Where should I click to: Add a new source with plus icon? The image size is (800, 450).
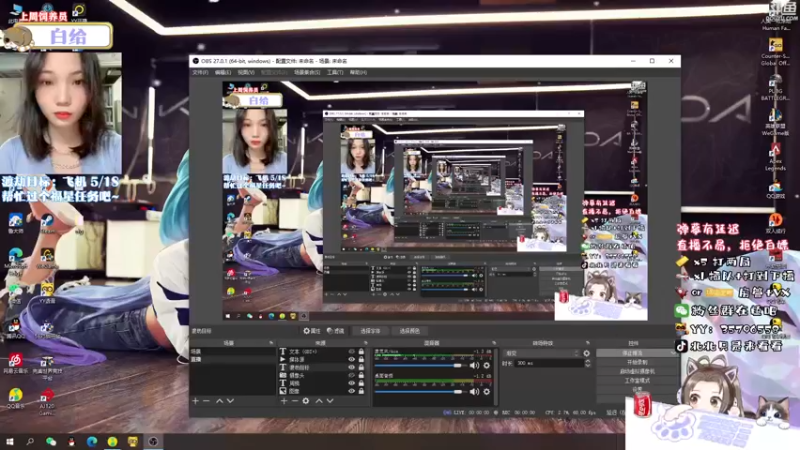pos(284,401)
